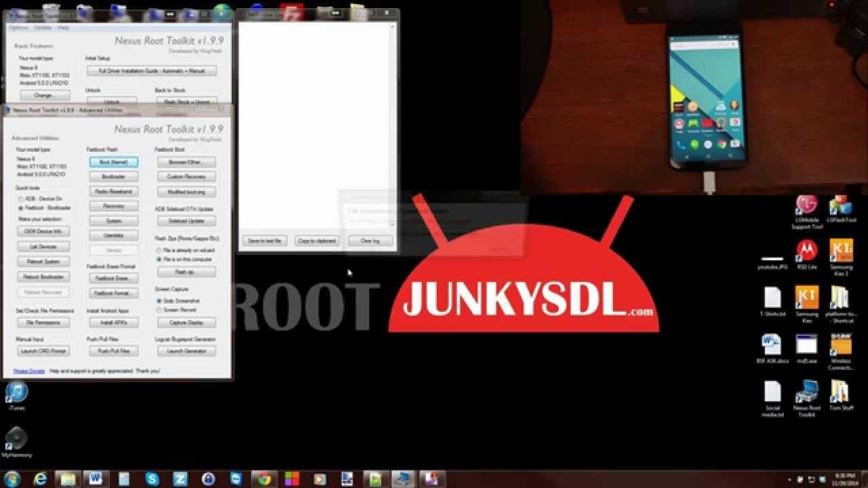Click the Boot (Kernel) fastboot flash button
The height and width of the screenshot is (488, 868).
[114, 162]
